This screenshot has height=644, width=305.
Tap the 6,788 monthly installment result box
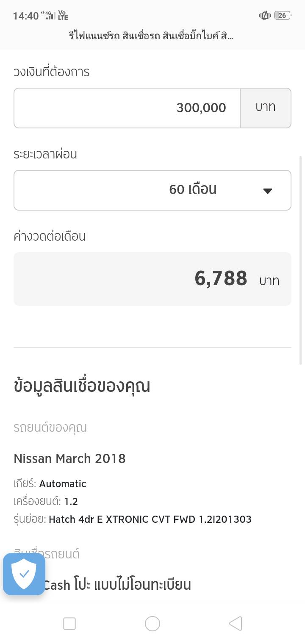[152, 279]
